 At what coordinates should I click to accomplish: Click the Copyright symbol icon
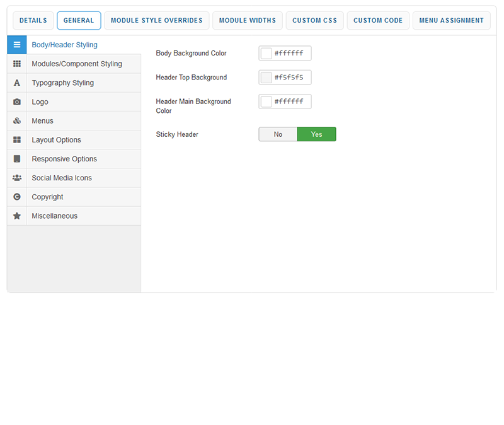[17, 197]
